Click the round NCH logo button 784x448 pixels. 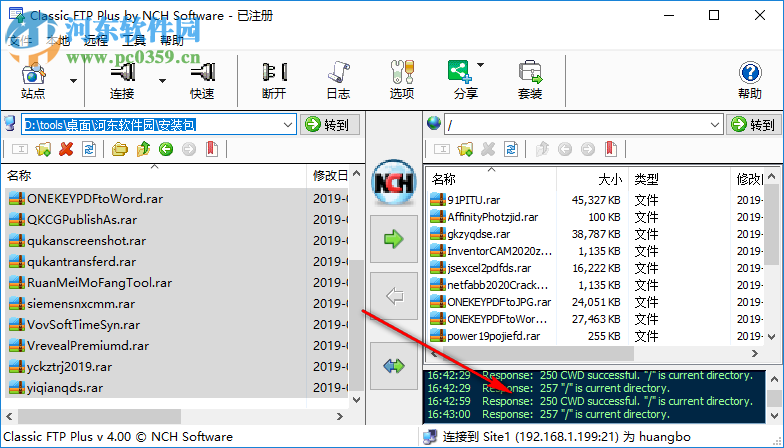click(x=394, y=183)
